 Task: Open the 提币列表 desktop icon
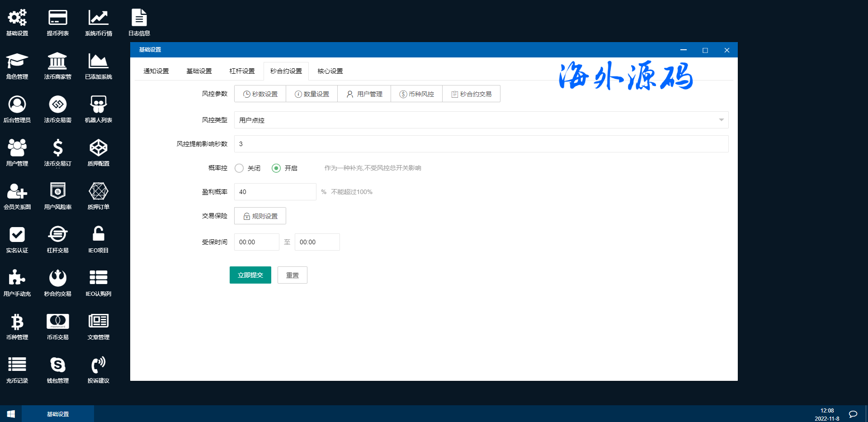(x=57, y=23)
